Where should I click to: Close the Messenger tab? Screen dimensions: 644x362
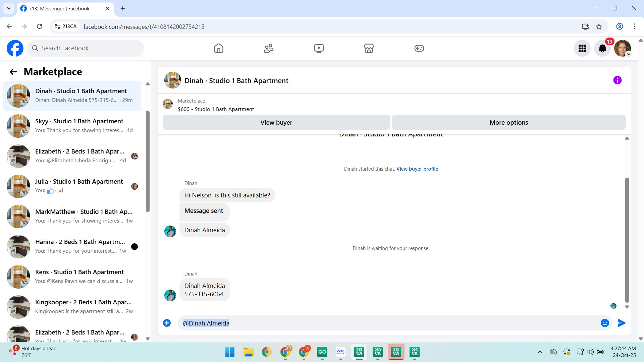coord(107,8)
